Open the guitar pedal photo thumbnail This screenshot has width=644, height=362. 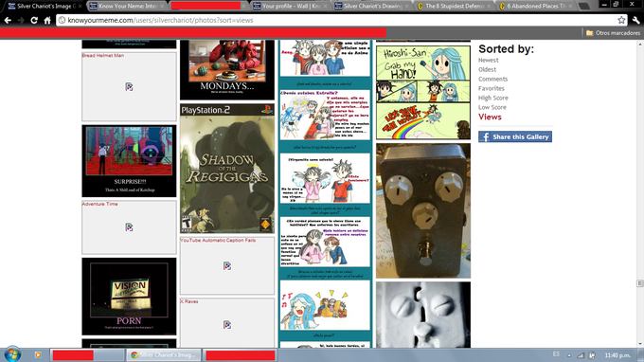423,210
